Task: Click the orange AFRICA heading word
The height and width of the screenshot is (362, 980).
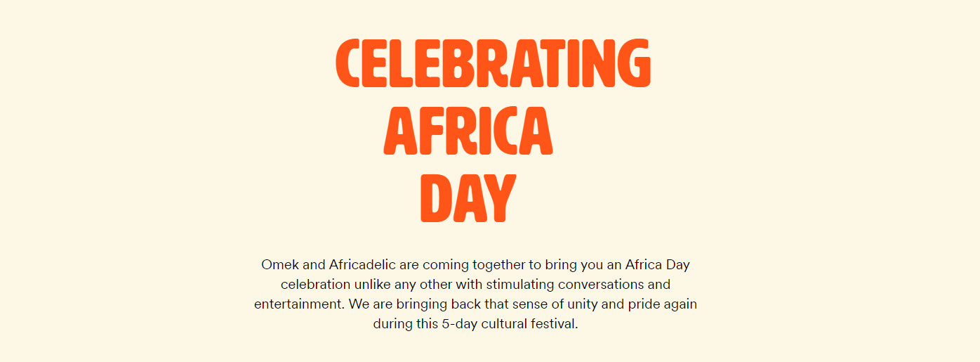Action: pyautogui.click(x=468, y=131)
